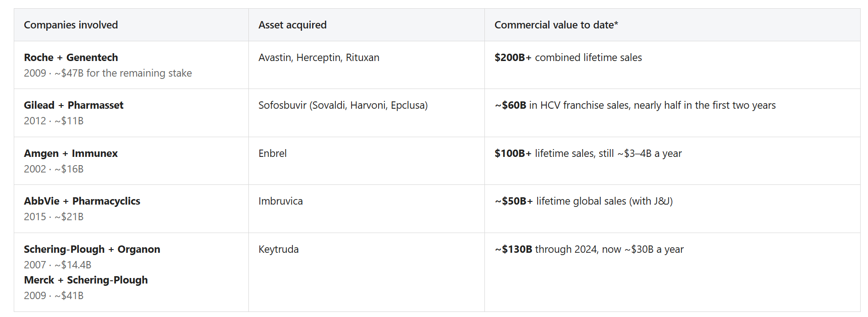868x317 pixels.
Task: Click the 2009 ~$47B remaining stake text
Action: click(108, 73)
